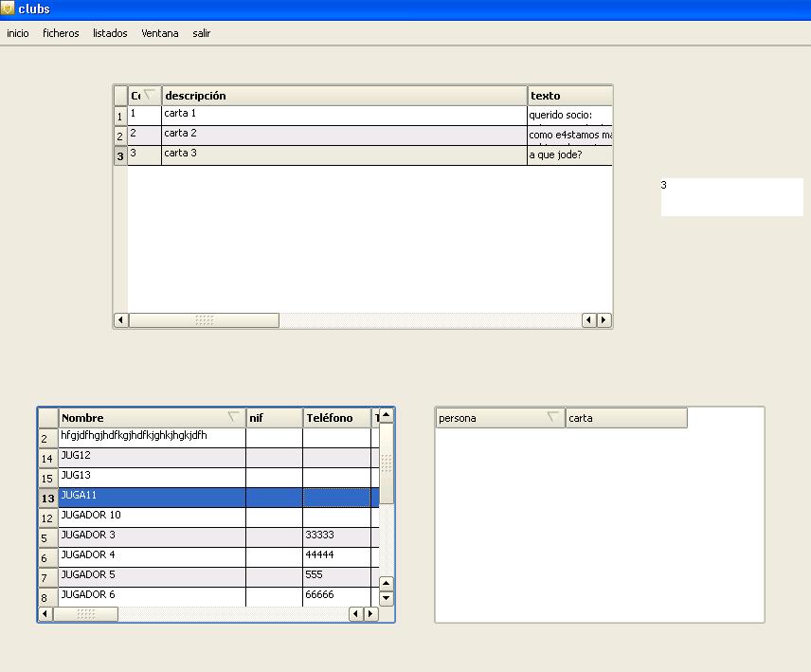Click the persona column header
The width and height of the screenshot is (811, 672).
tap(500, 418)
